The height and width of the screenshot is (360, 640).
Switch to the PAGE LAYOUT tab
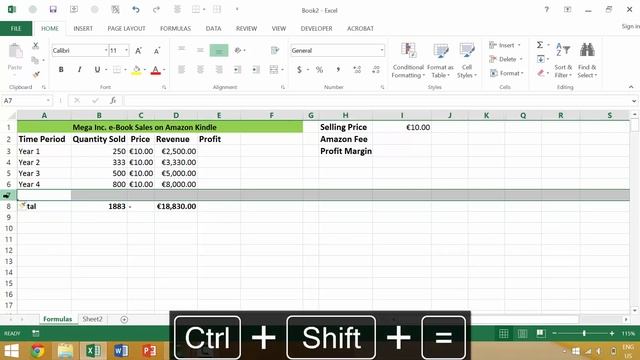tap(126, 28)
